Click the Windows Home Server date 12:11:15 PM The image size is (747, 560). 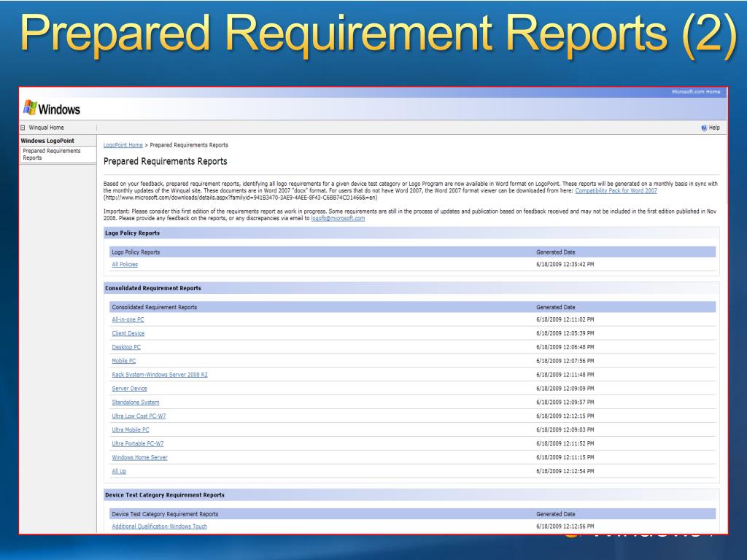point(565,458)
